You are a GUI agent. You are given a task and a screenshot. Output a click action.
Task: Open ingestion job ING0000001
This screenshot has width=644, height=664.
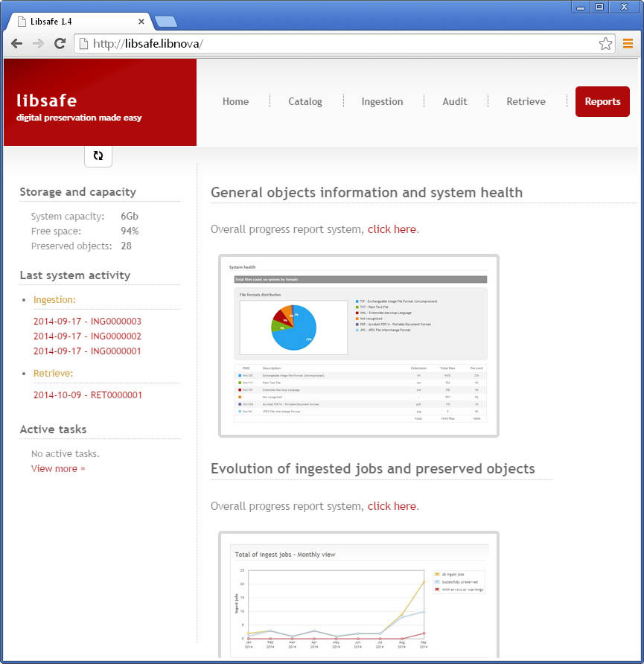coord(87,351)
